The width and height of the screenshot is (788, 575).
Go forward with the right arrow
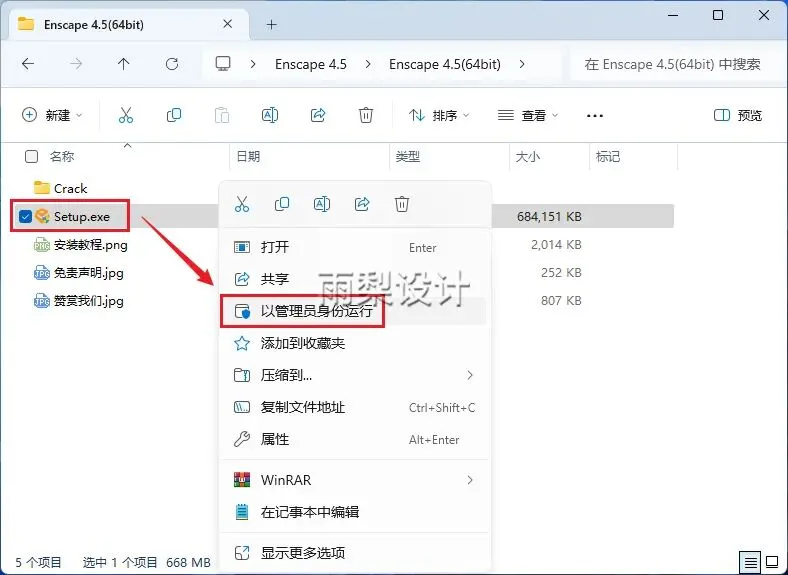[76, 64]
